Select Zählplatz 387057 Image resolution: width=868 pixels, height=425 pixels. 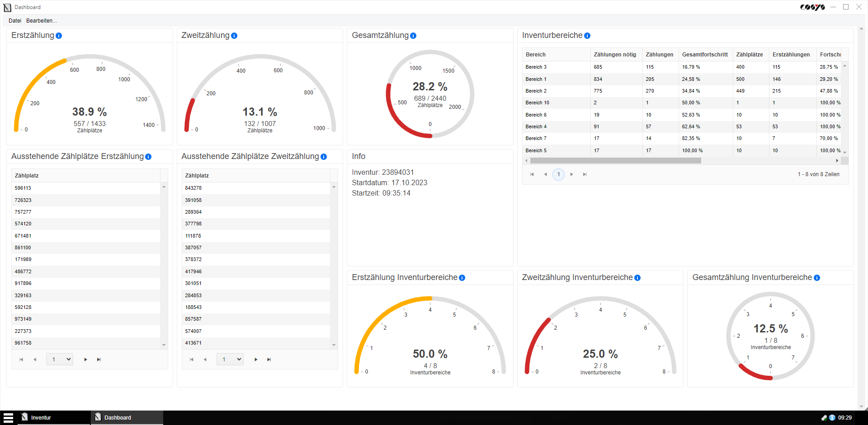click(256, 248)
